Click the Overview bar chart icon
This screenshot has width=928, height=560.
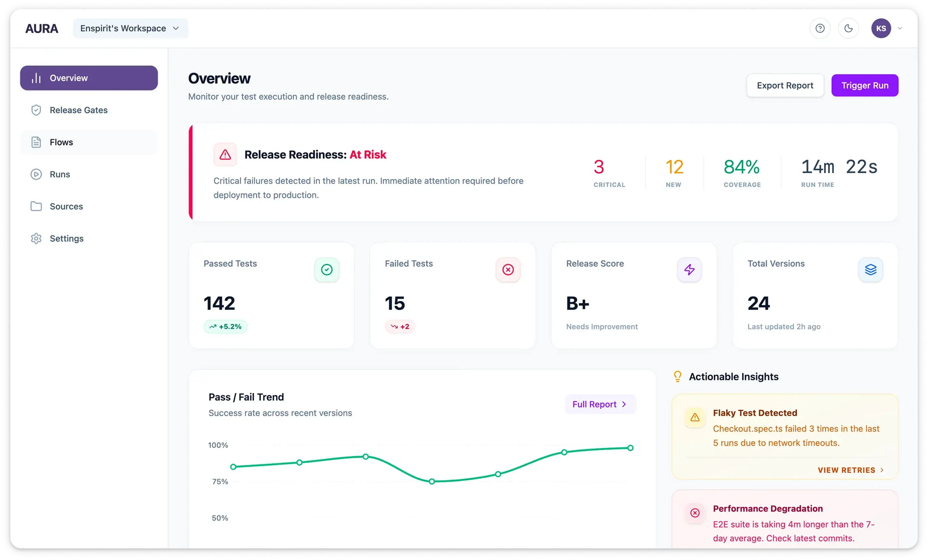pyautogui.click(x=36, y=78)
